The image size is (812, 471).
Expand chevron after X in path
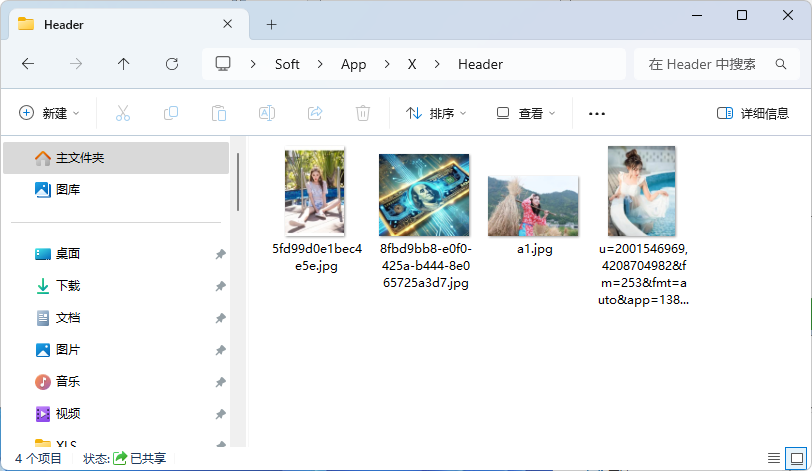(x=437, y=64)
